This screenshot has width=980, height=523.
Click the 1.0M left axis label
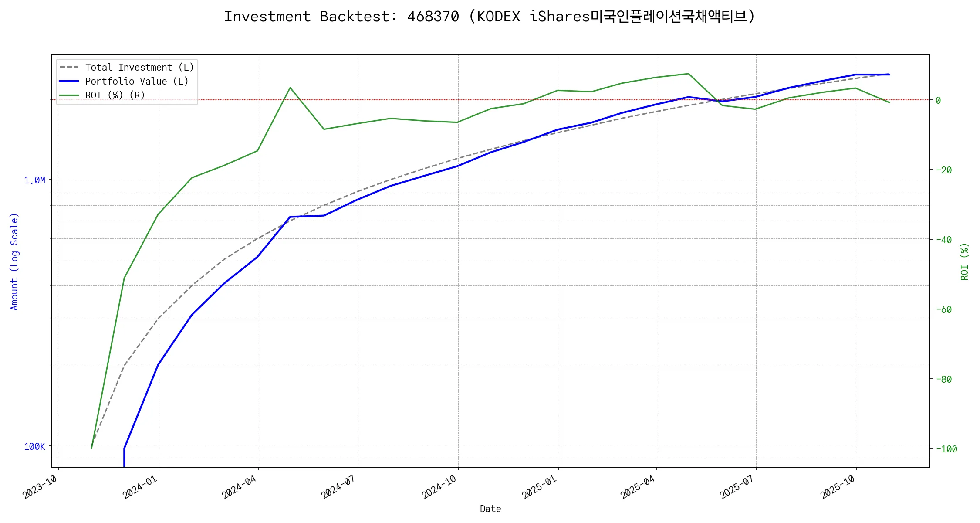(34, 180)
